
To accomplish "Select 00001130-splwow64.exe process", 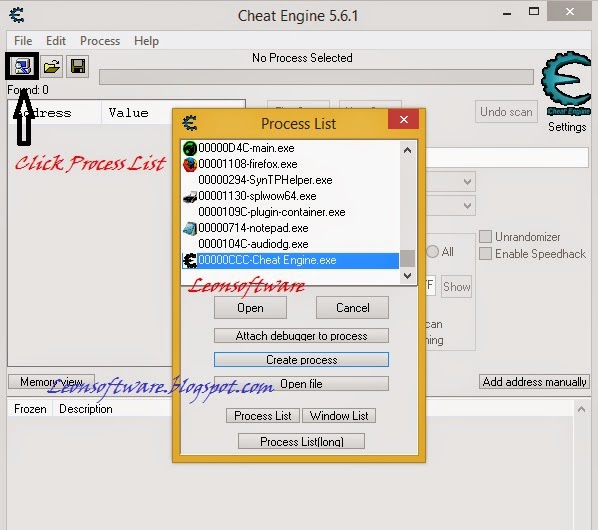I will click(291, 196).
